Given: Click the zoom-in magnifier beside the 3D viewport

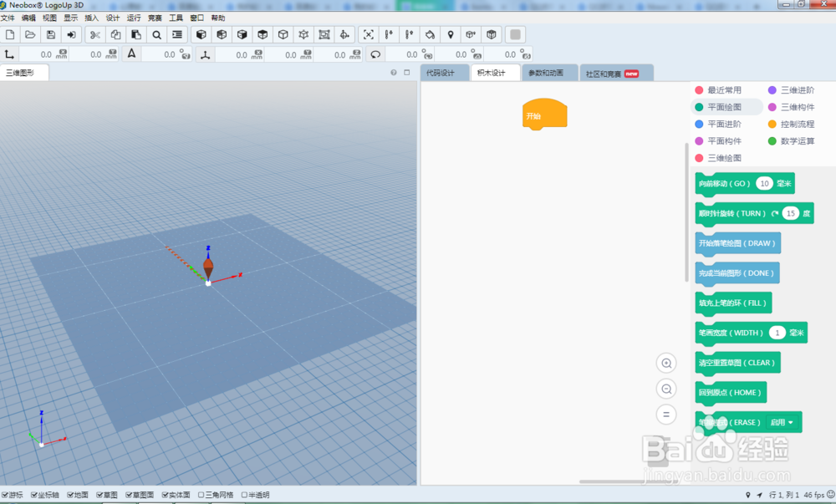Looking at the screenshot, I should 666,363.
